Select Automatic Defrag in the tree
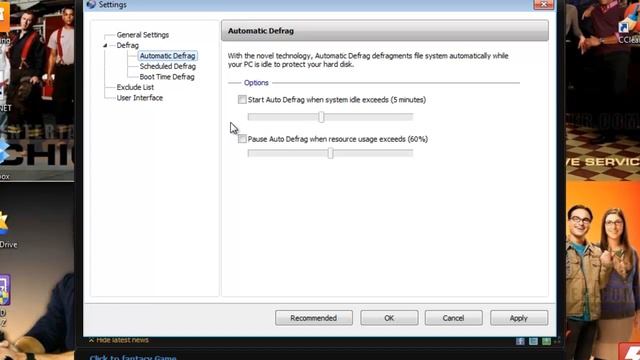 (167, 56)
